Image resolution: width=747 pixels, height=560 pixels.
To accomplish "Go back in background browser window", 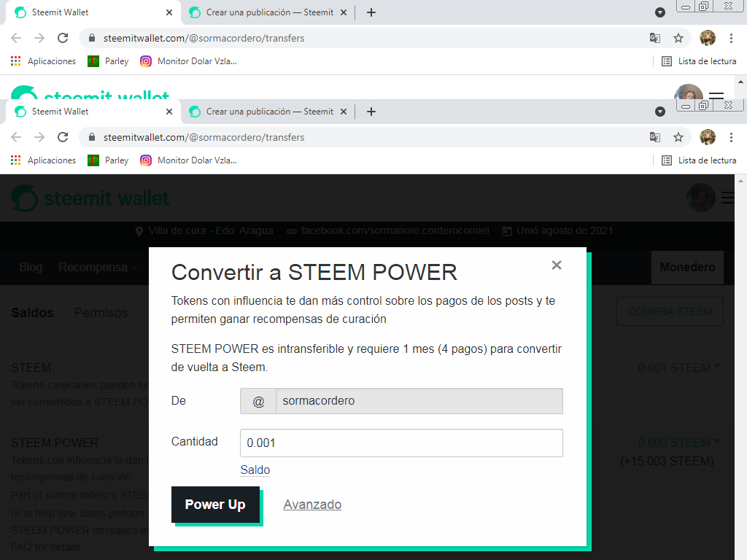I will [16, 38].
